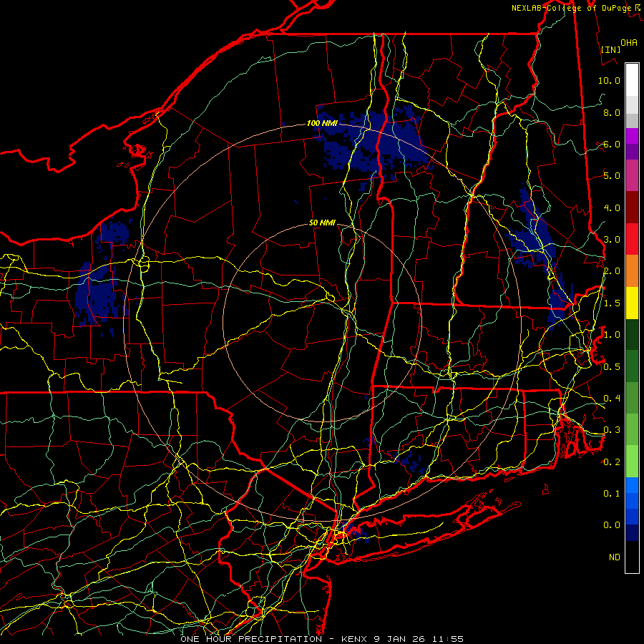The image size is (644, 644).
Task: Click the ND legend label
Action: (x=615, y=557)
